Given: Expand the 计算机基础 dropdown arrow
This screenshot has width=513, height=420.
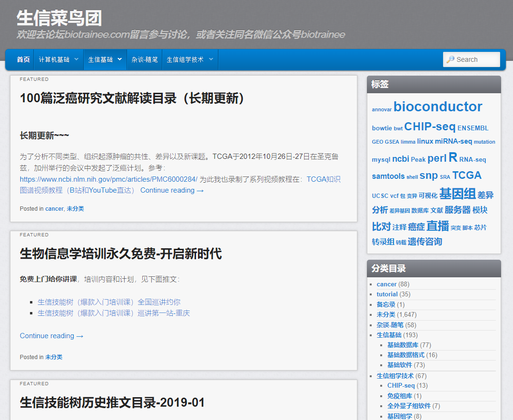Looking at the screenshot, I should pos(76,59).
